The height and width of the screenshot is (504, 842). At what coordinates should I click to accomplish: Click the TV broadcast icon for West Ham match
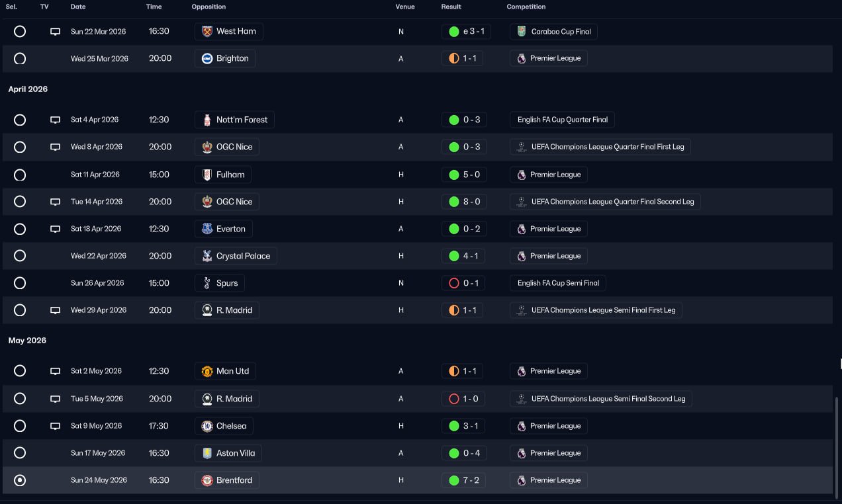(56, 32)
